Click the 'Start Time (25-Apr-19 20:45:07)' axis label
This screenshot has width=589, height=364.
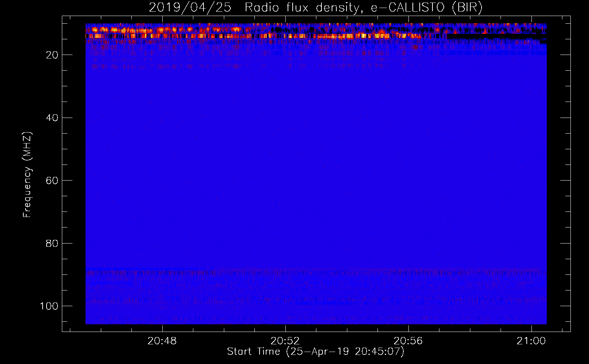coord(316,352)
